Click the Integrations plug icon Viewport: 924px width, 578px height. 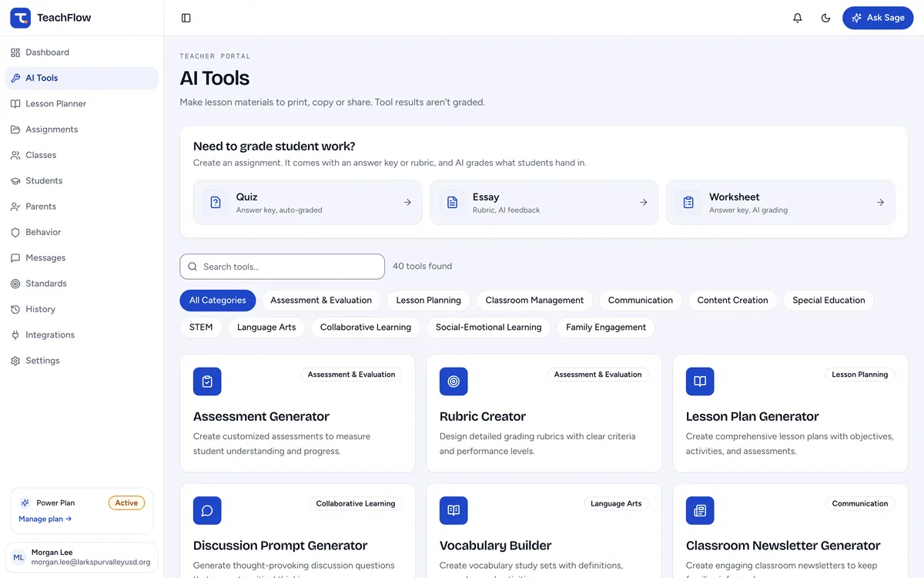tap(15, 335)
